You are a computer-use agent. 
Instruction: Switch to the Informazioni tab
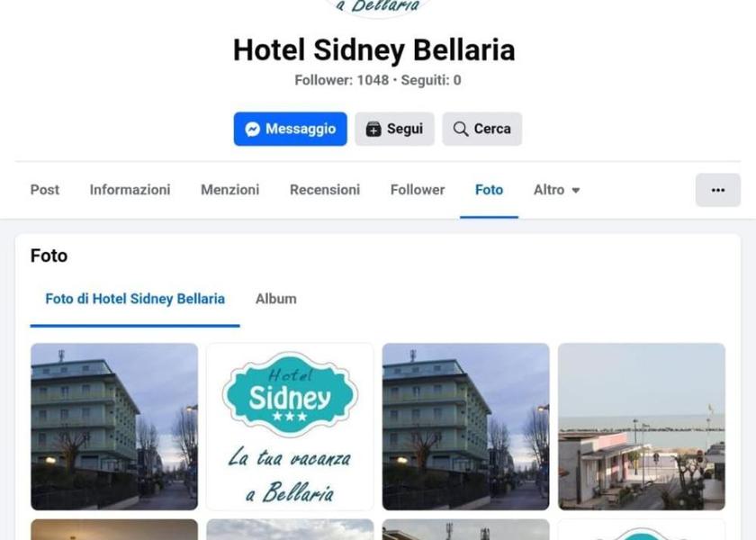[x=130, y=190]
